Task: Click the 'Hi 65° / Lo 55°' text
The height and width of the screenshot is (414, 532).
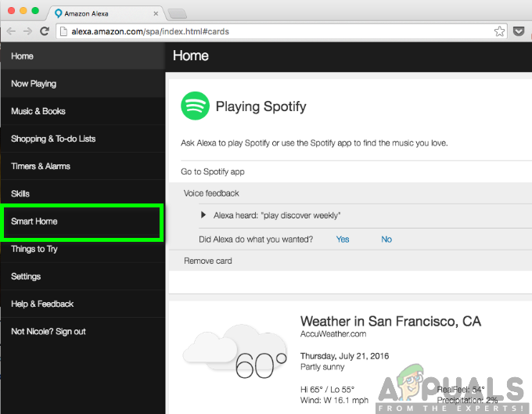Action: pyautogui.click(x=327, y=389)
